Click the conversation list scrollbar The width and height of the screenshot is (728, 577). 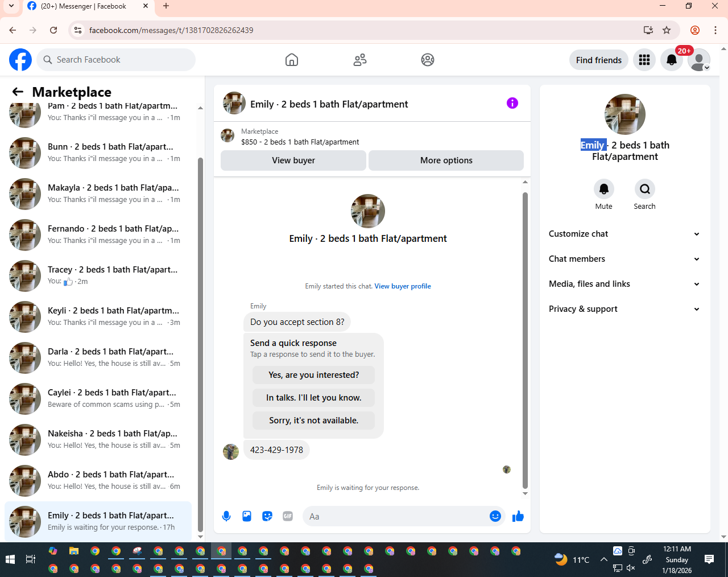coord(200,344)
